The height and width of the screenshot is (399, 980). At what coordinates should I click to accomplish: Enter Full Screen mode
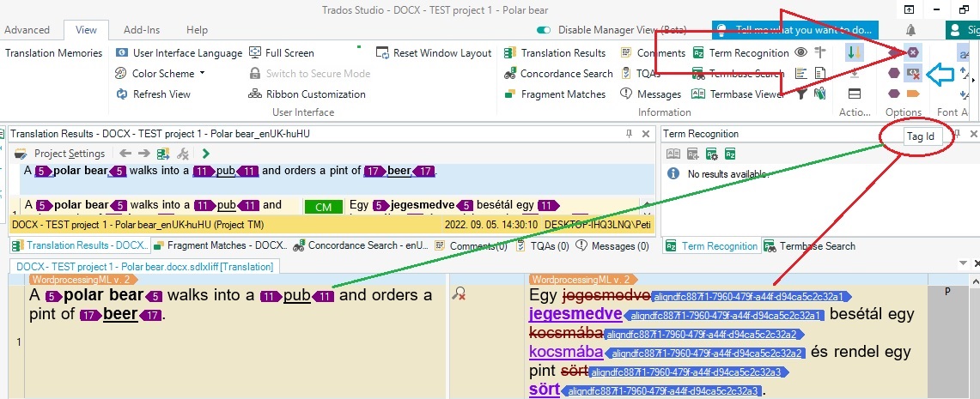click(282, 53)
